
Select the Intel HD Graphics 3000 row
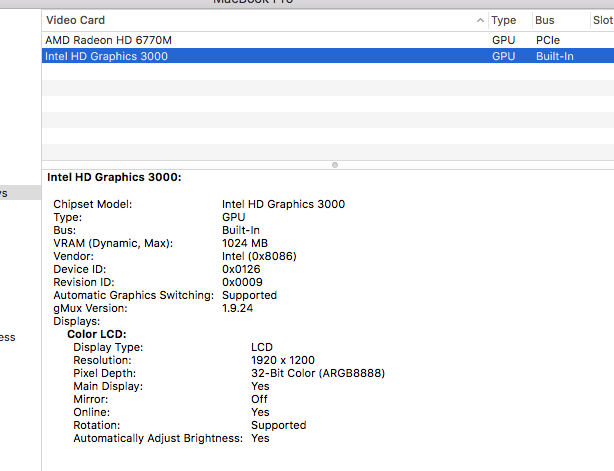click(328, 56)
